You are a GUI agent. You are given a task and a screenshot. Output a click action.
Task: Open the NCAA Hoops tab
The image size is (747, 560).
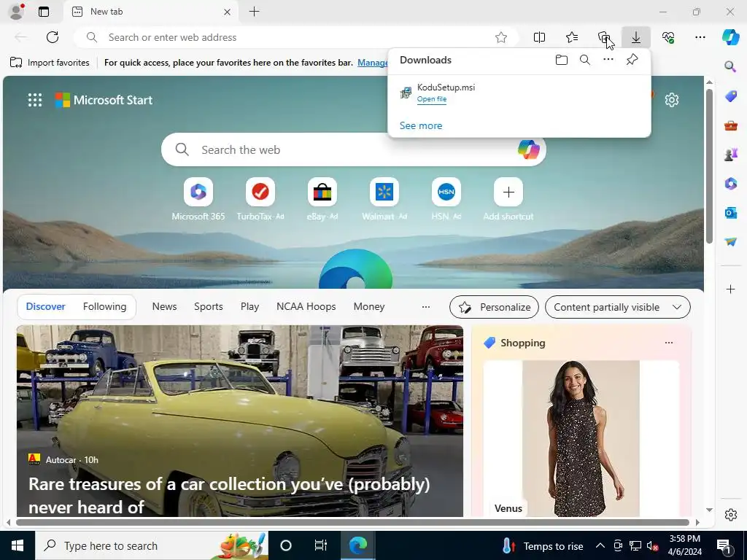(x=306, y=307)
